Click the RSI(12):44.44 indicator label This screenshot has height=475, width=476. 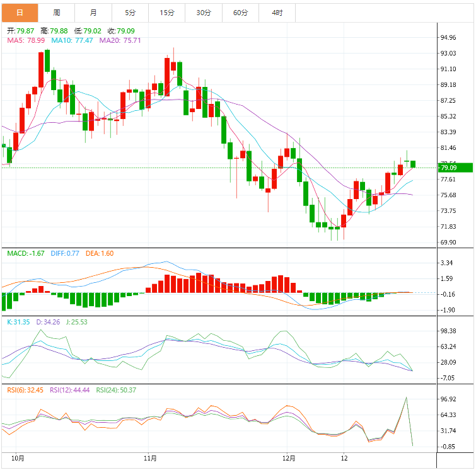(70, 390)
